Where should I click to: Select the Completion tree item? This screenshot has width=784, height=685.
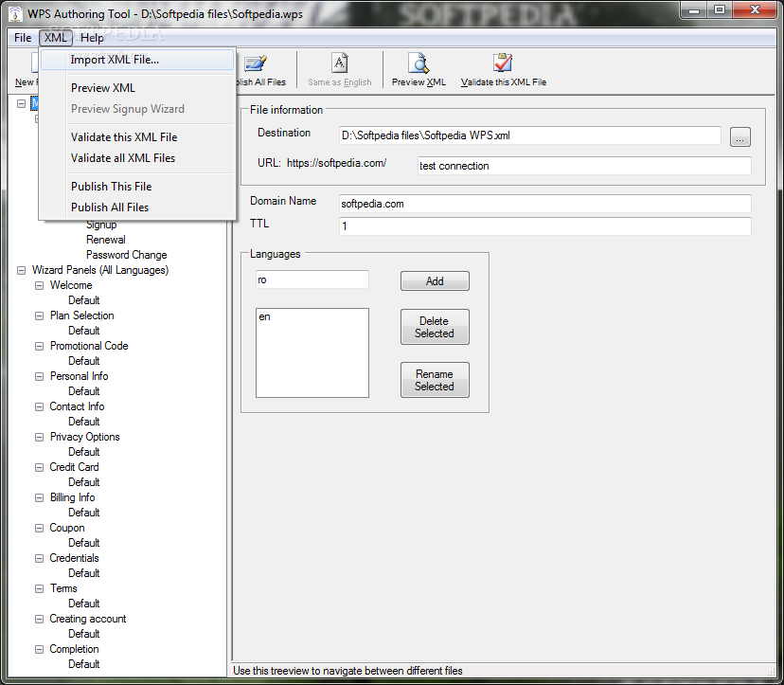click(74, 649)
